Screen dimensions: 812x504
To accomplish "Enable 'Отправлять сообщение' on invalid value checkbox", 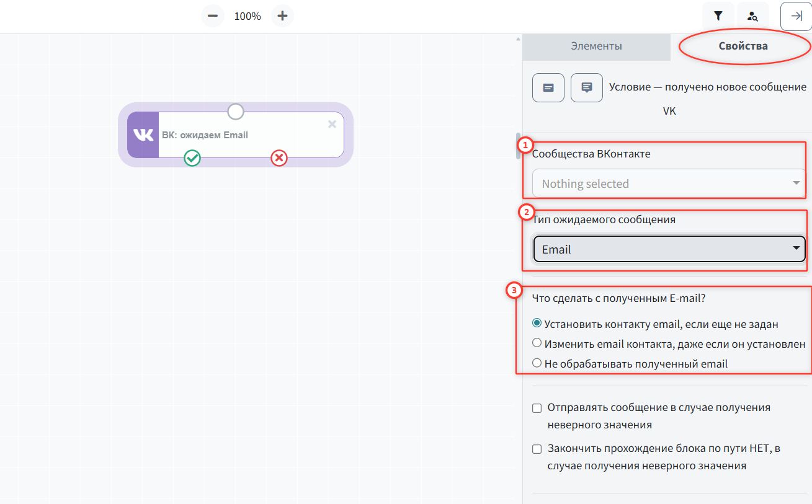I will [537, 408].
